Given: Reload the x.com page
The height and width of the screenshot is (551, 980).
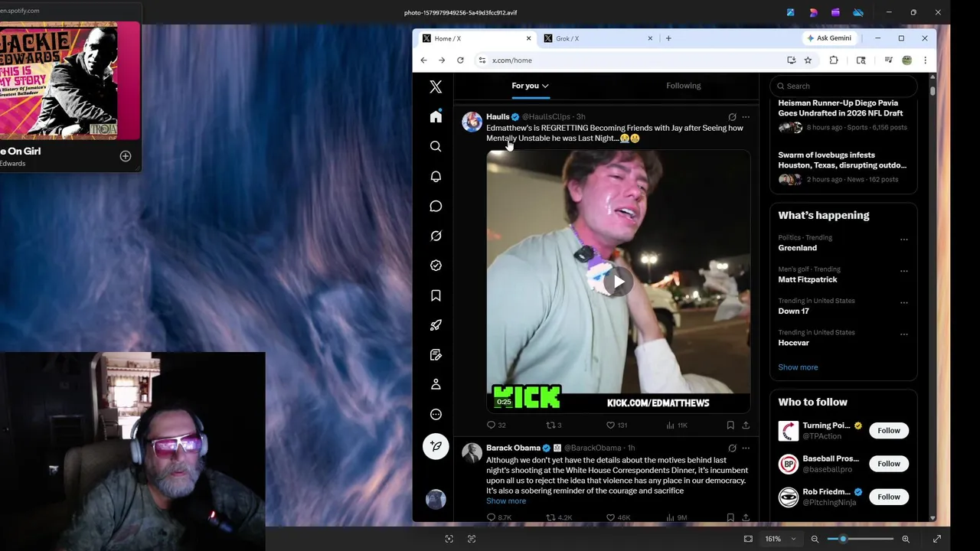Looking at the screenshot, I should point(460,60).
